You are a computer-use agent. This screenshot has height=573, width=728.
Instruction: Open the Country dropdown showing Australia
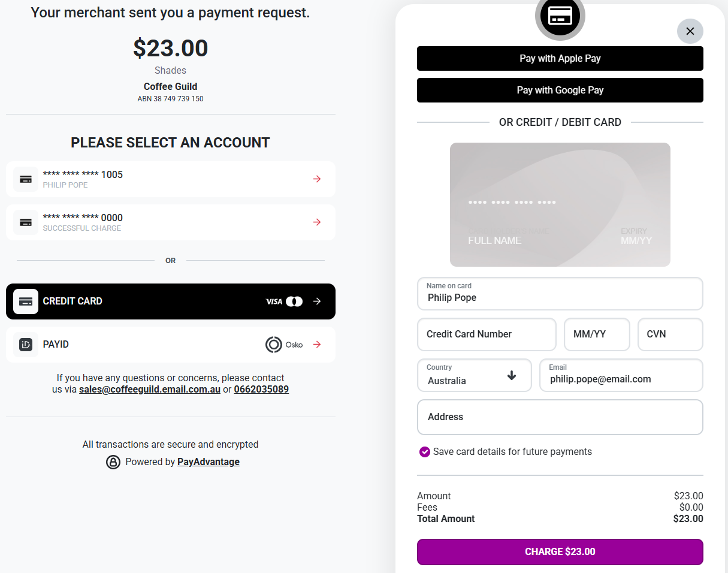coord(475,375)
